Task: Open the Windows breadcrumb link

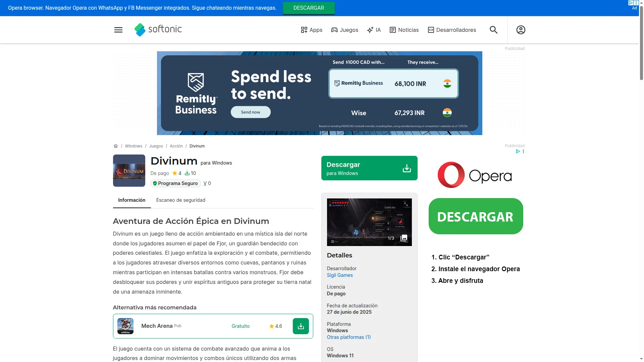Action: click(133, 146)
